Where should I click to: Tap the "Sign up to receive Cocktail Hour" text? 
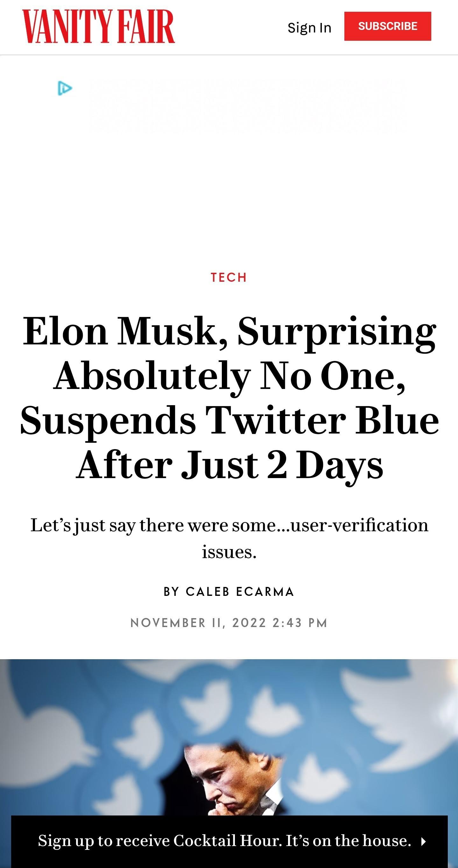click(x=160, y=841)
